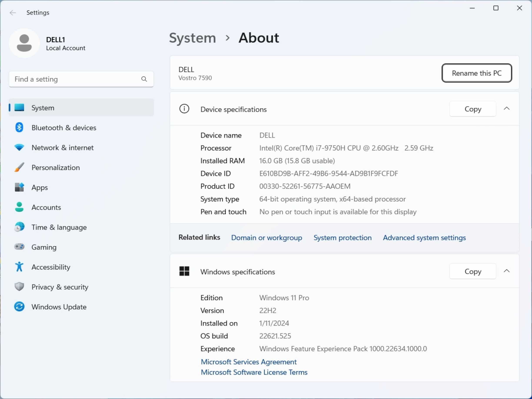Click the Domain or workgroup link

click(266, 238)
